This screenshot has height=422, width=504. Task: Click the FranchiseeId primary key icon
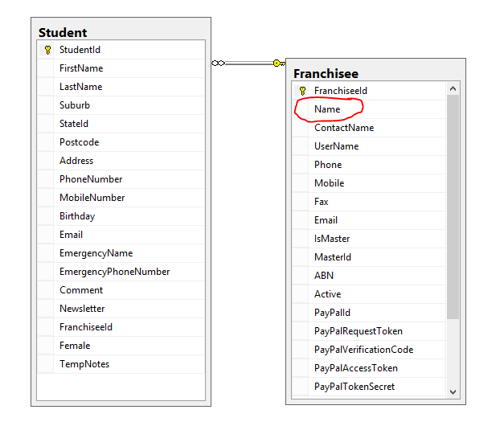(x=302, y=91)
